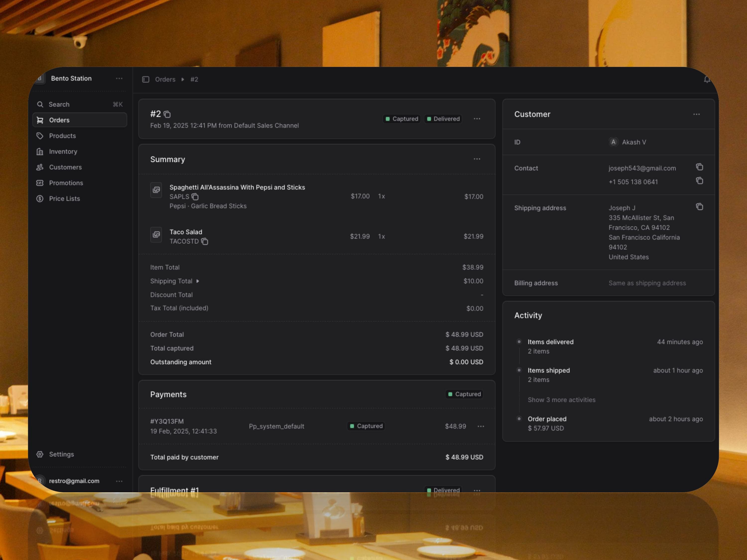The image size is (747, 560).
Task: Open Inventory section in sidebar
Action: [63, 152]
